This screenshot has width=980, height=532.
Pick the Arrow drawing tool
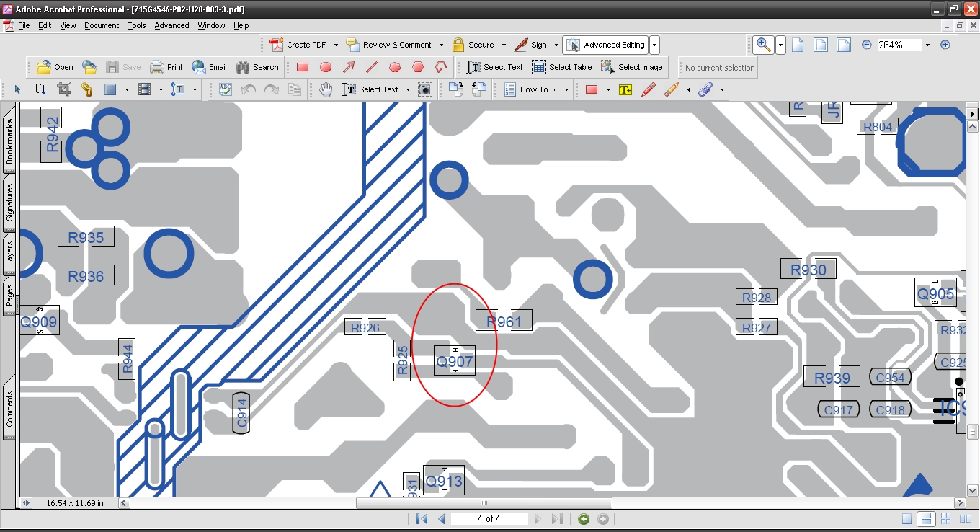pyautogui.click(x=349, y=67)
